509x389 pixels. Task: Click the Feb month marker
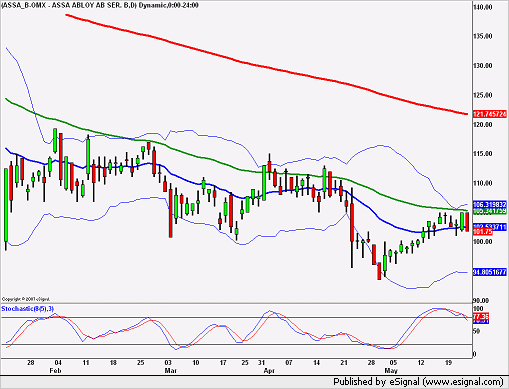click(55, 371)
